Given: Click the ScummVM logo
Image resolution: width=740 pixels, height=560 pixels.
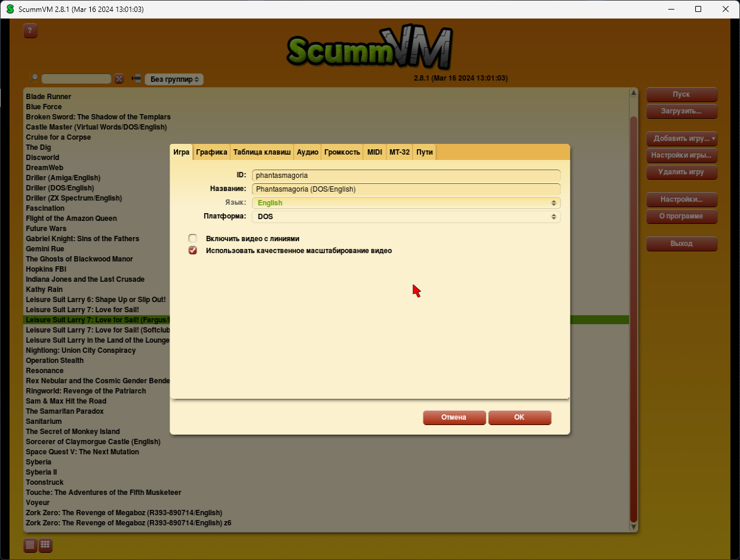Looking at the screenshot, I should click(370, 48).
